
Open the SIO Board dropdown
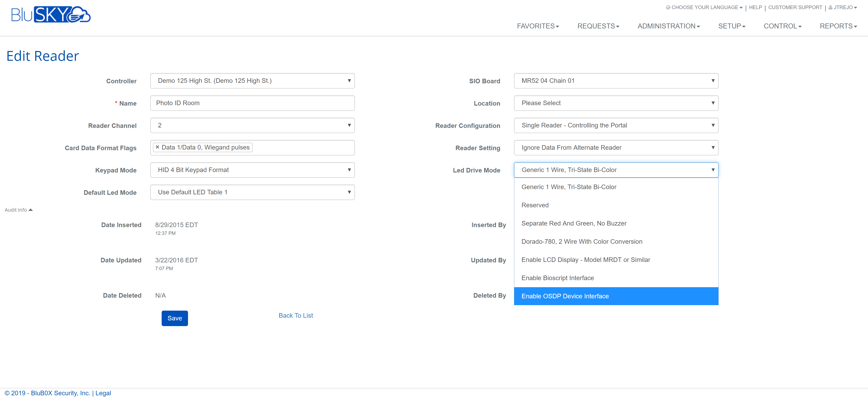[x=616, y=81]
